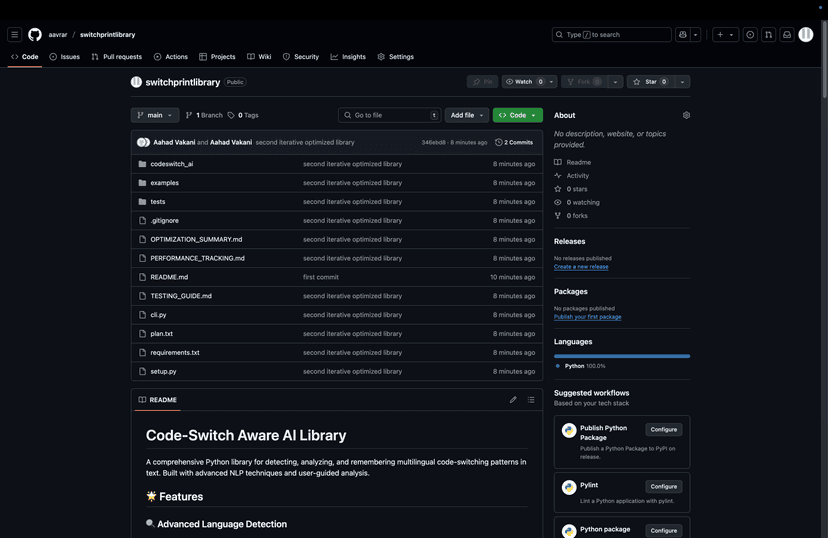Open the Add file dropdown

pos(467,115)
